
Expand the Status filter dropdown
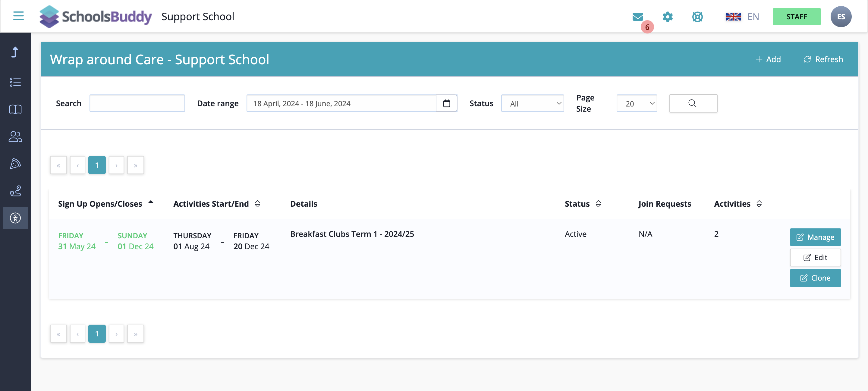tap(532, 103)
